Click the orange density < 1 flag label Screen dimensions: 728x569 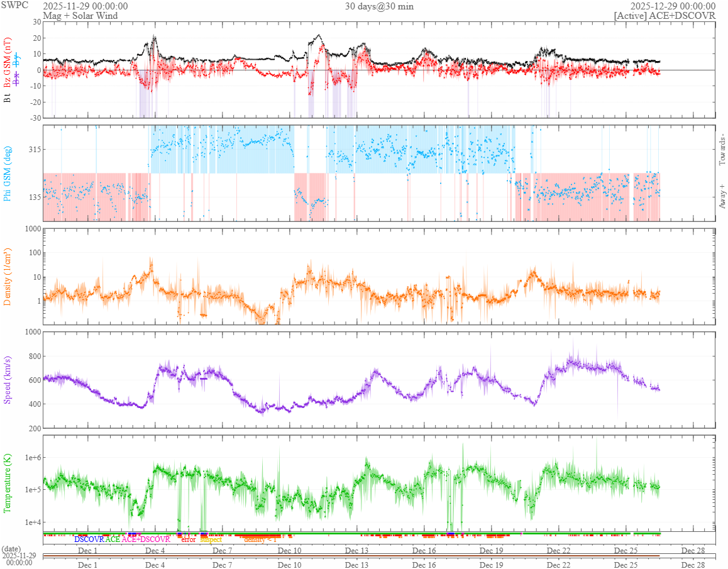260,539
